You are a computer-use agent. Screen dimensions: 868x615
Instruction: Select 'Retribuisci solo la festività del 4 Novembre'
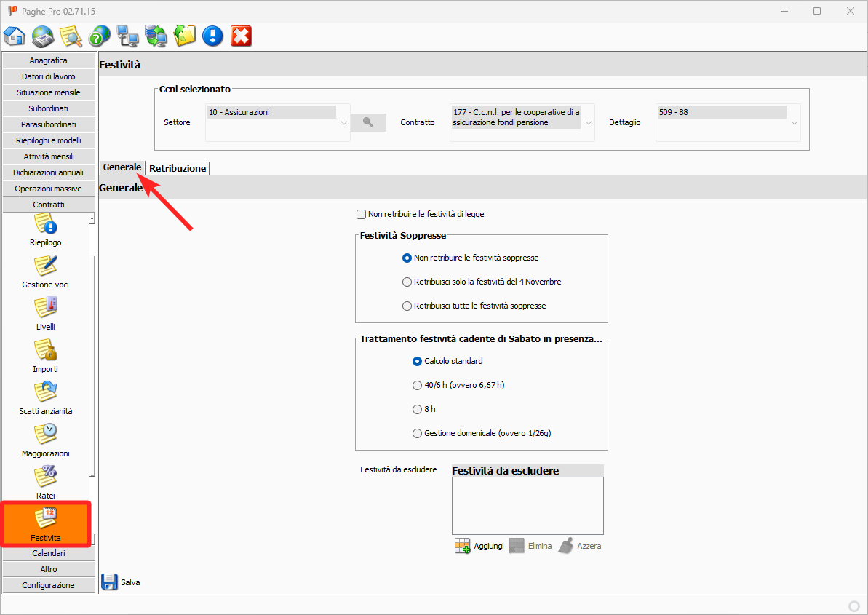pos(407,282)
